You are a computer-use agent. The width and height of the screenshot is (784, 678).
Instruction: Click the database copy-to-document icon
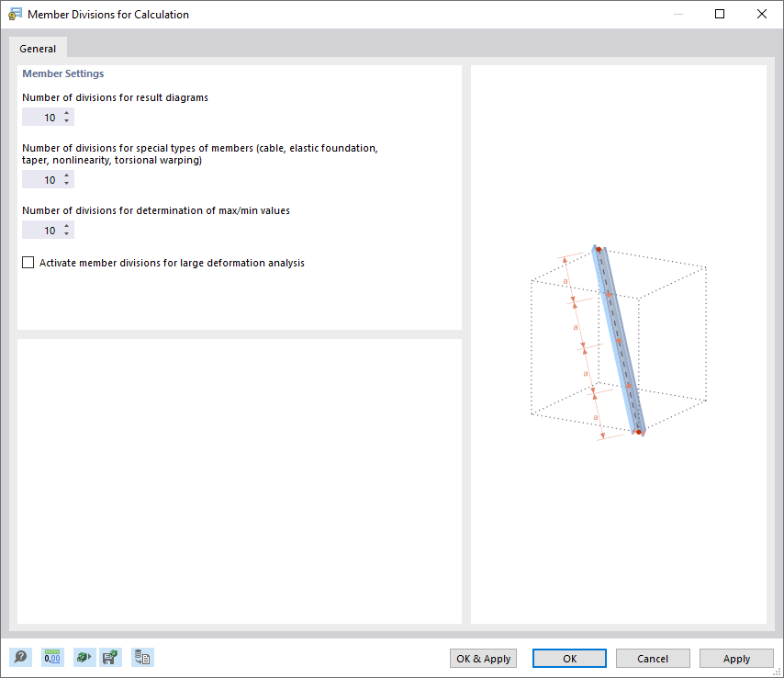tap(142, 657)
